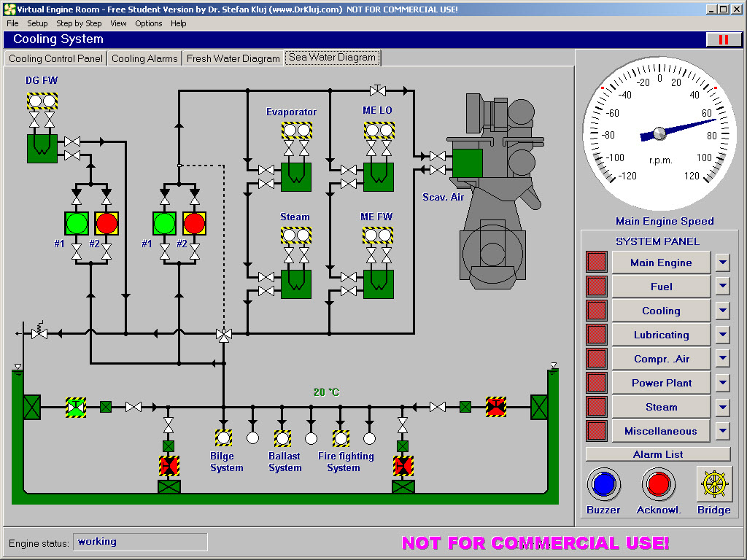Click the Ballast System valve icon

tap(282, 438)
